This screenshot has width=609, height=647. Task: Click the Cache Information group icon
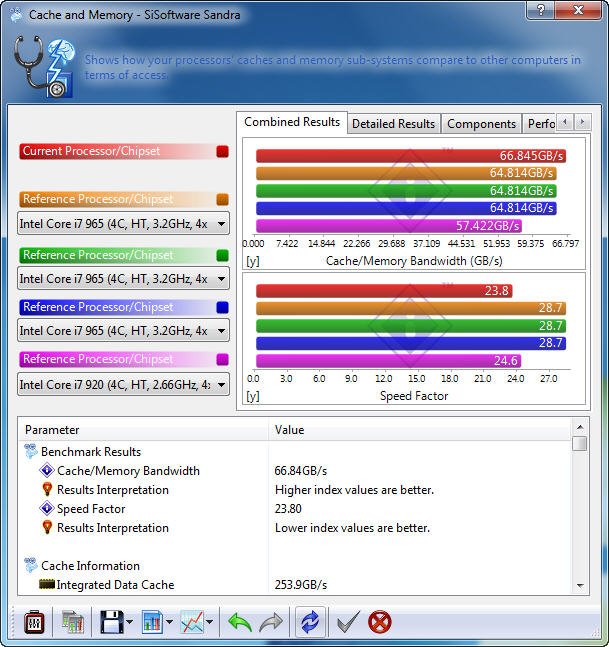pyautogui.click(x=31, y=565)
